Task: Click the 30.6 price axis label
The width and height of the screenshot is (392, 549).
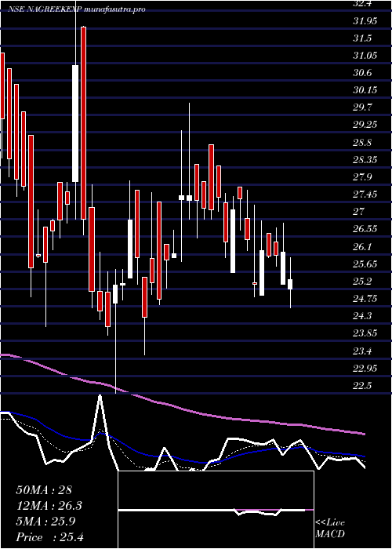Action: 362,73
